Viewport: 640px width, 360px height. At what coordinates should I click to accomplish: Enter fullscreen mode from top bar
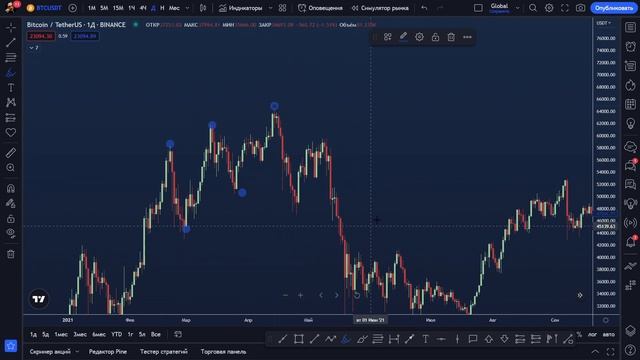[565, 8]
